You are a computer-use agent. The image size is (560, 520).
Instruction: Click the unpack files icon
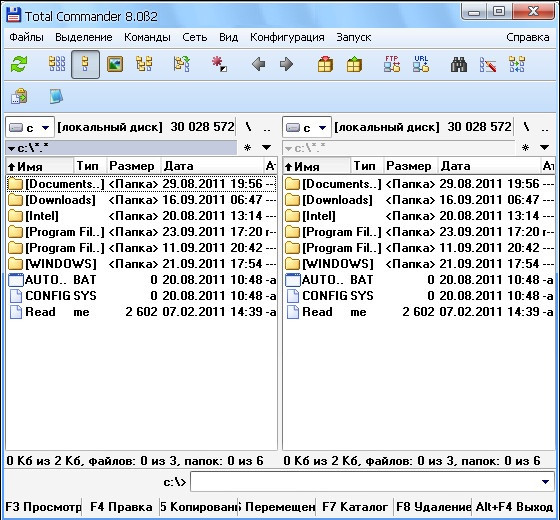(x=354, y=64)
